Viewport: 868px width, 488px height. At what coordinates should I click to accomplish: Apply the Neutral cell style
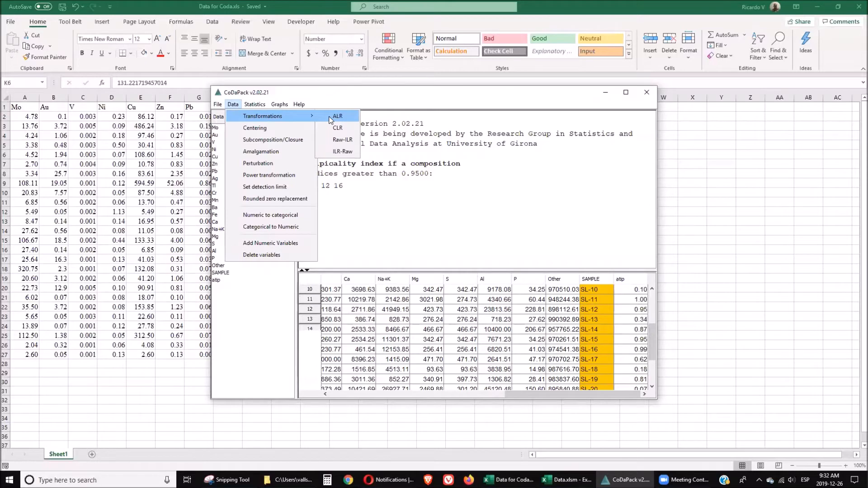point(600,38)
